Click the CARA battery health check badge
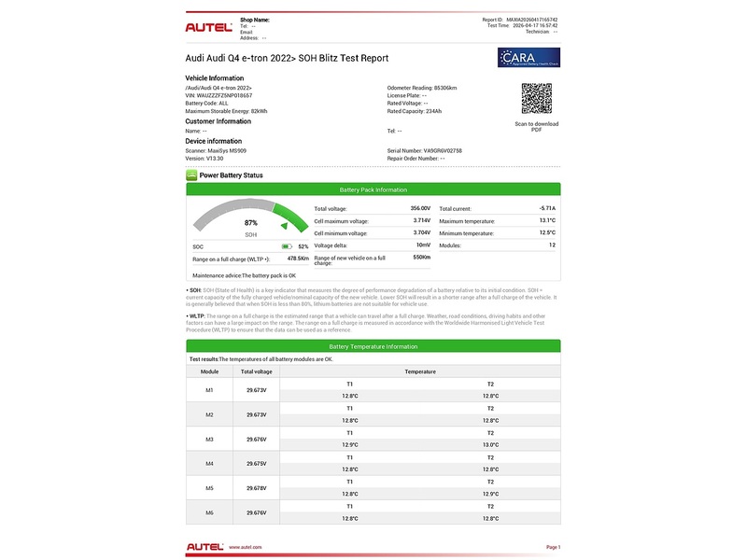Viewport: 747px width, 560px height. [x=529, y=58]
